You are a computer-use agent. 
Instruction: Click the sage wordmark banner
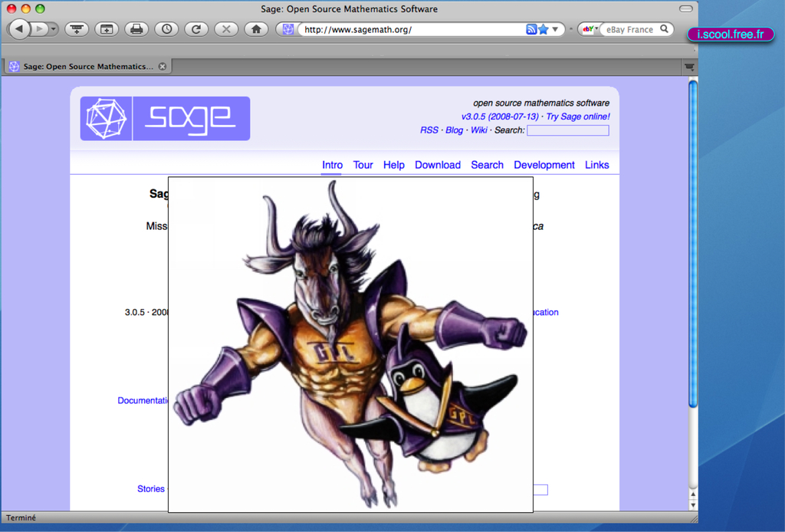(191, 119)
